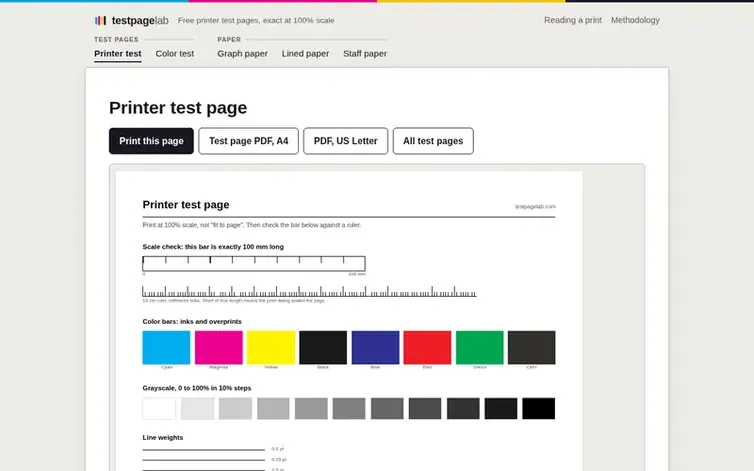This screenshot has height=471, width=754.
Task: Click the Yellow color bar
Action: pos(271,347)
